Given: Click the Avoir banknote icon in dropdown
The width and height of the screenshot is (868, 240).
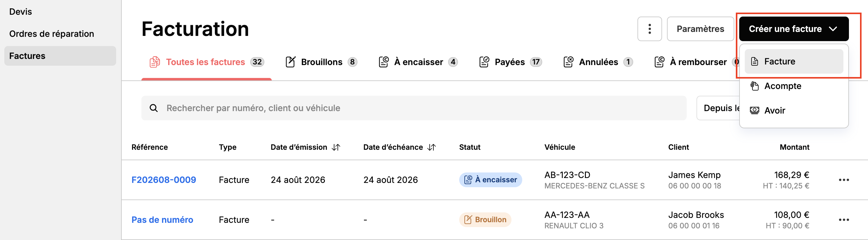Looking at the screenshot, I should 755,110.
